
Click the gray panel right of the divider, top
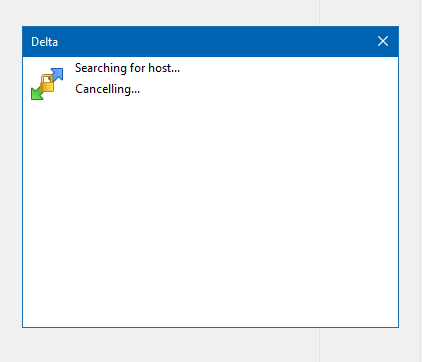click(369, 13)
